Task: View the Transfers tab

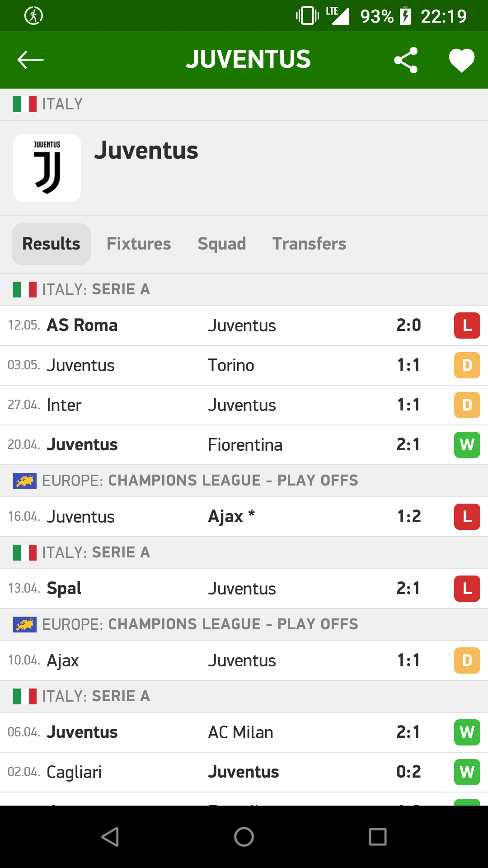Action: (x=309, y=244)
